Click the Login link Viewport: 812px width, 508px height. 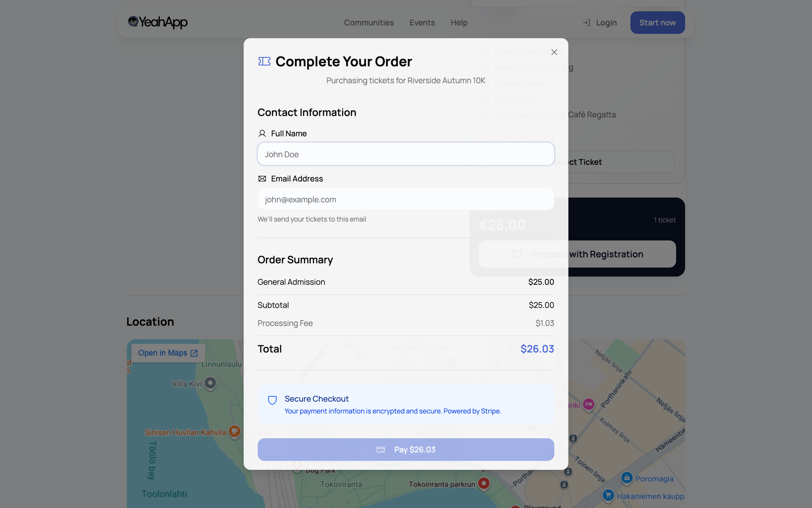point(606,23)
